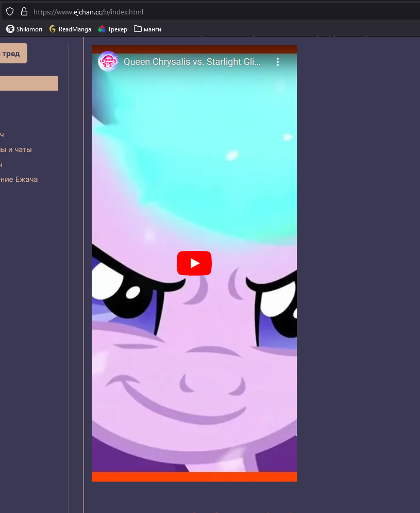Open the ReadManga bookmark

click(70, 29)
